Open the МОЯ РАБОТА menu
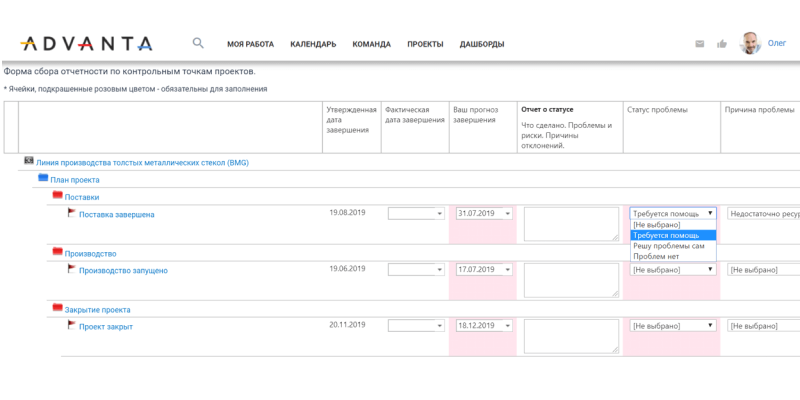The image size is (800, 400). (x=250, y=44)
